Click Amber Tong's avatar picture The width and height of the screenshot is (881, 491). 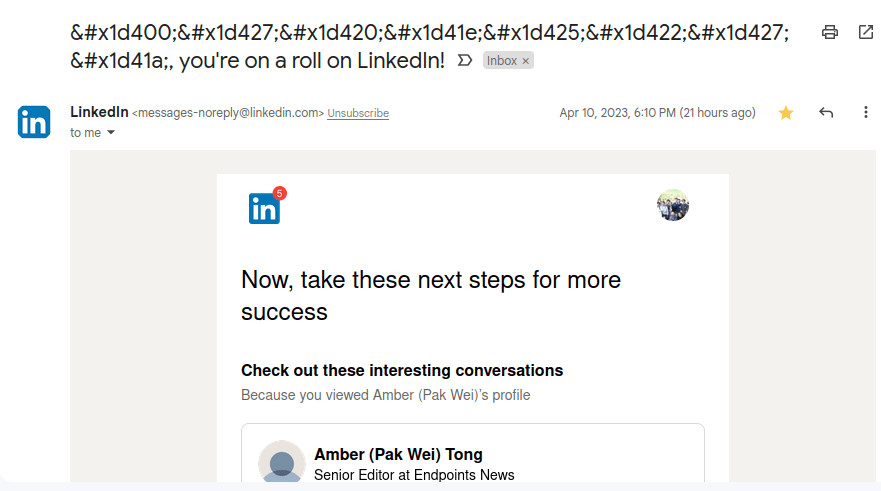(282, 463)
